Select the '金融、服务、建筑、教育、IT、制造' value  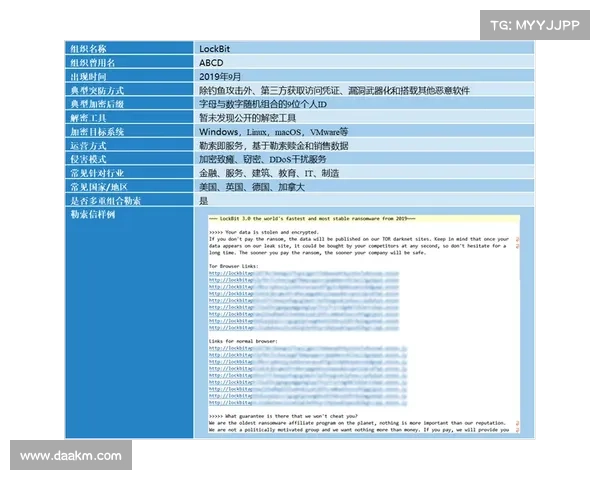click(x=269, y=173)
